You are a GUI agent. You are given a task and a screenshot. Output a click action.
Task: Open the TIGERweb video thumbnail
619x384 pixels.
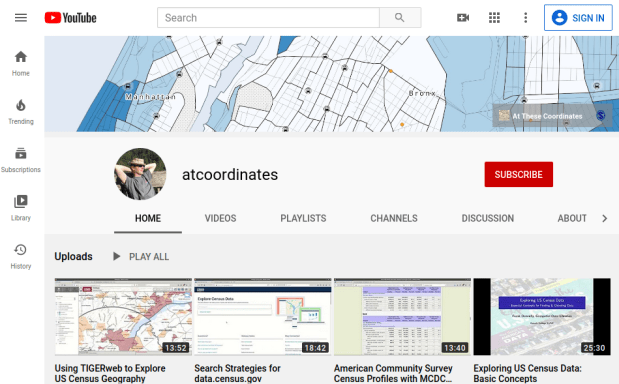click(123, 317)
